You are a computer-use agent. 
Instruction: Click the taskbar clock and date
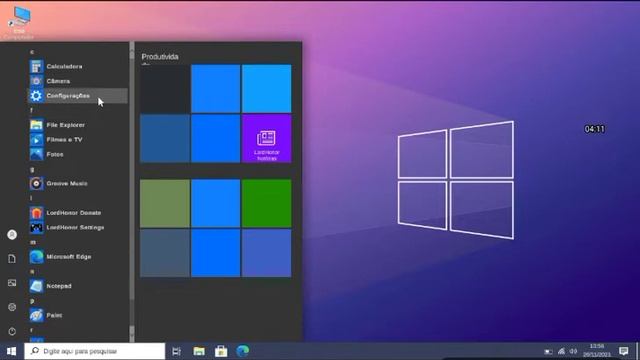597,351
